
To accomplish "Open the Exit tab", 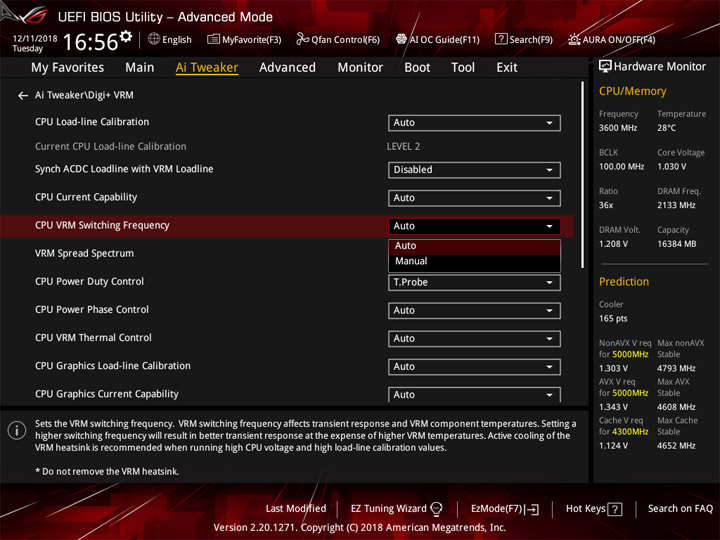I will (x=506, y=68).
